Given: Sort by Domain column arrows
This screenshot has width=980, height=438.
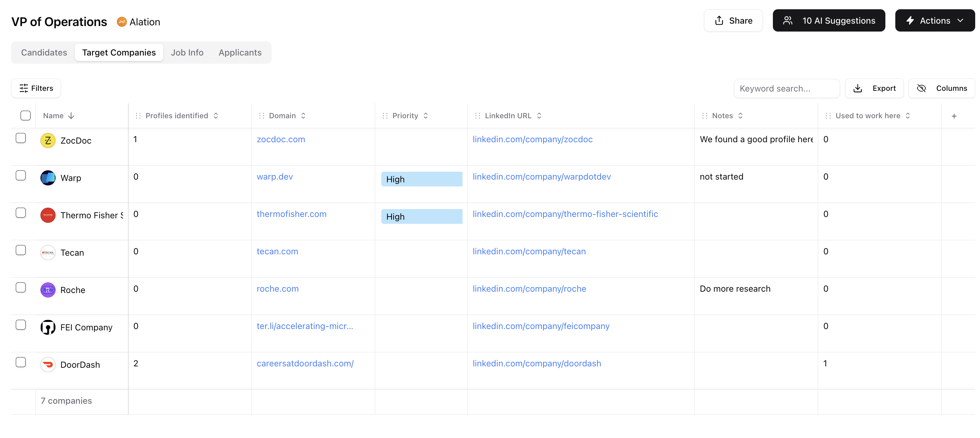Looking at the screenshot, I should 303,115.
